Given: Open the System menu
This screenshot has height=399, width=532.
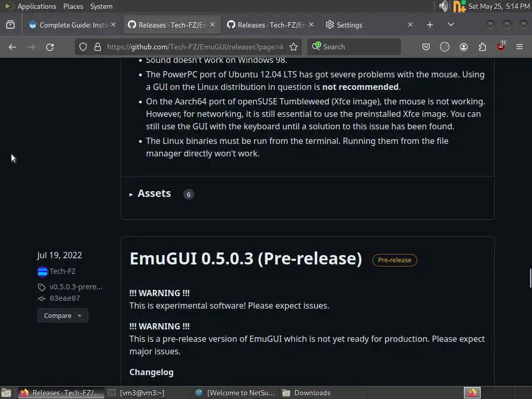Looking at the screenshot, I should 101,6.
